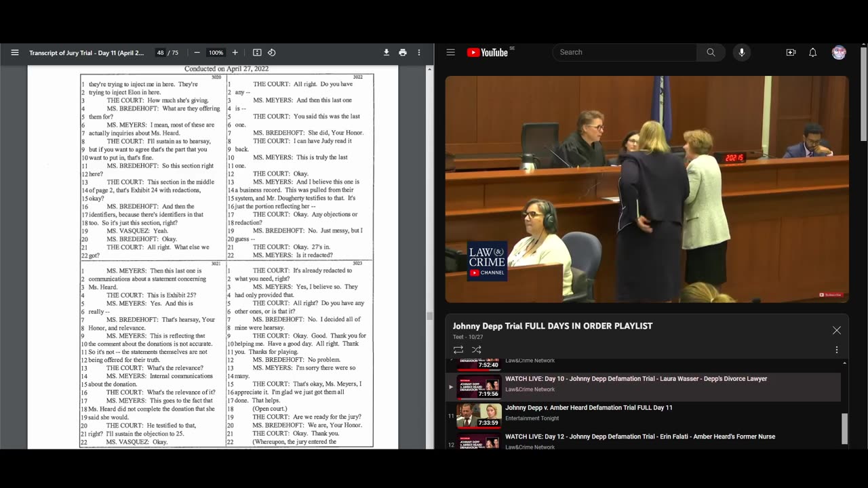The image size is (868, 488).
Task: Rotate the PDF counterclockwise
Action: tap(272, 53)
